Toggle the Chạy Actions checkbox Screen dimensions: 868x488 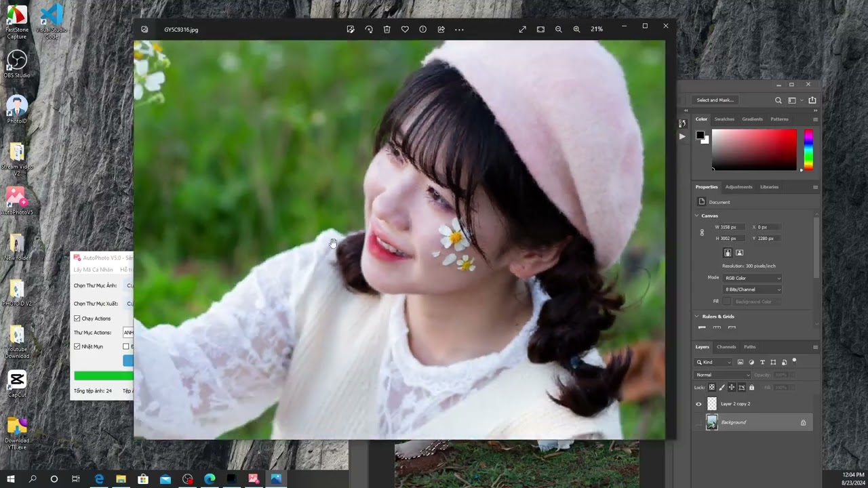coord(77,319)
